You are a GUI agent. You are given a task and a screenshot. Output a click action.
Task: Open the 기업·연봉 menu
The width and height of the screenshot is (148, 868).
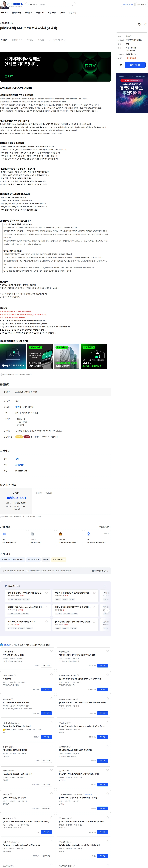coord(52,12)
